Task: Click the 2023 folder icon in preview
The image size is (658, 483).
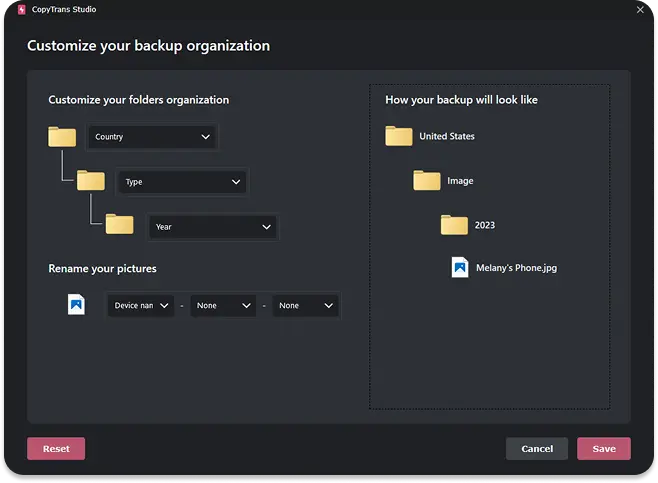Action: [454, 225]
